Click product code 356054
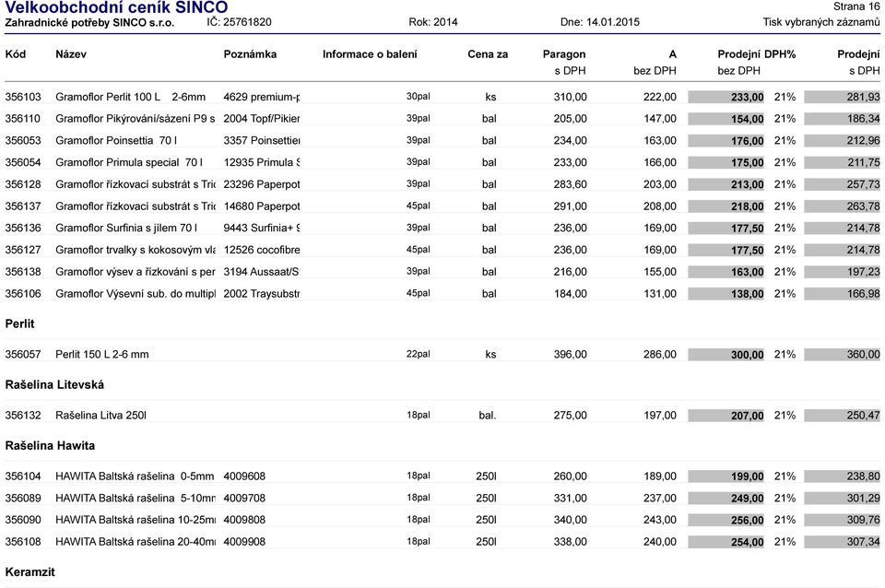Image resolution: width=885 pixels, height=588 pixels. (23, 162)
